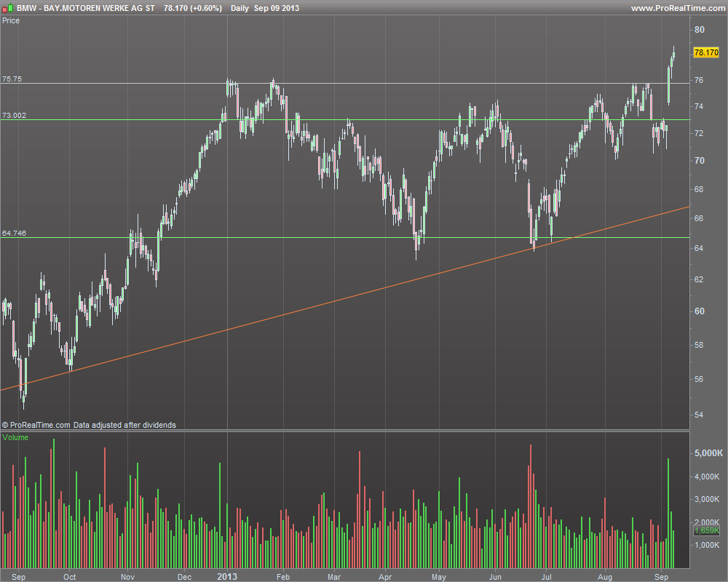Click the Daily timeframe label
Image resolution: width=728 pixels, height=582 pixels.
pyautogui.click(x=240, y=8)
